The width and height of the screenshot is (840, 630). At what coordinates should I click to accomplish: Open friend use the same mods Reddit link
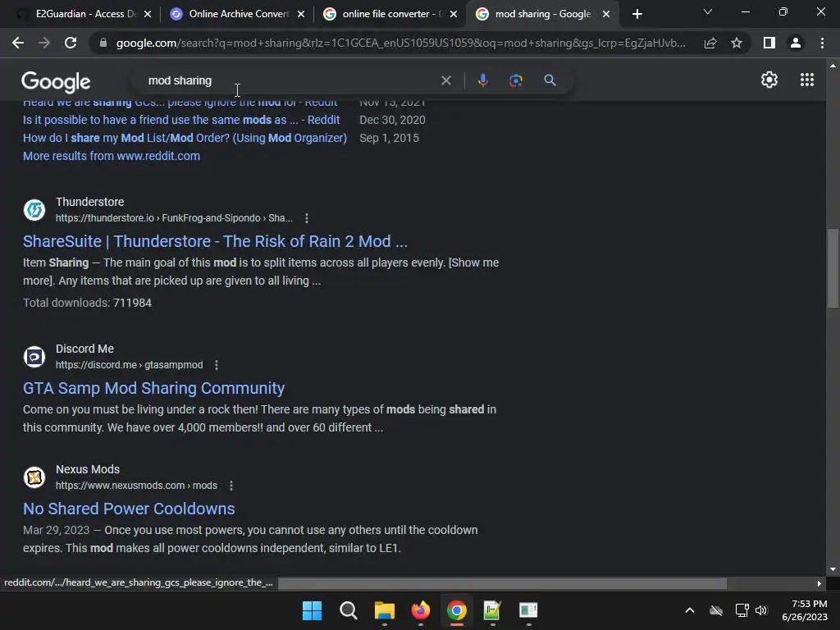pyautogui.click(x=181, y=120)
